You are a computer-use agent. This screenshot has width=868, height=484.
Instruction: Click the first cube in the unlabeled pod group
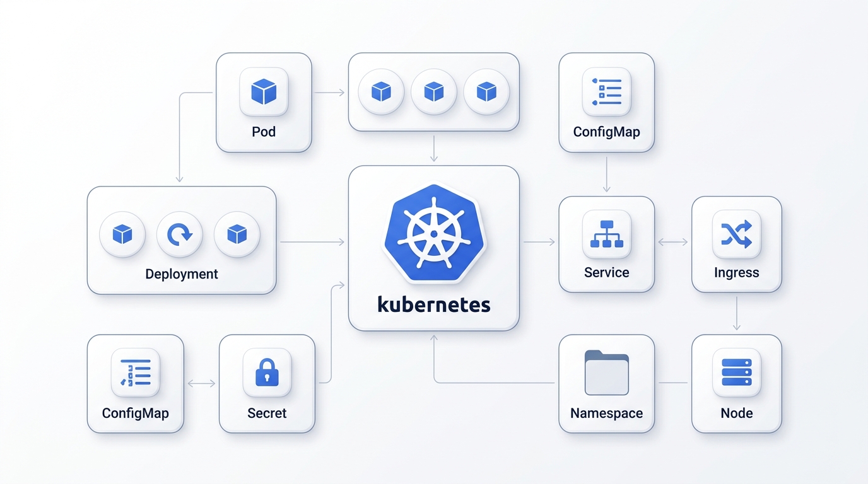pyautogui.click(x=381, y=92)
